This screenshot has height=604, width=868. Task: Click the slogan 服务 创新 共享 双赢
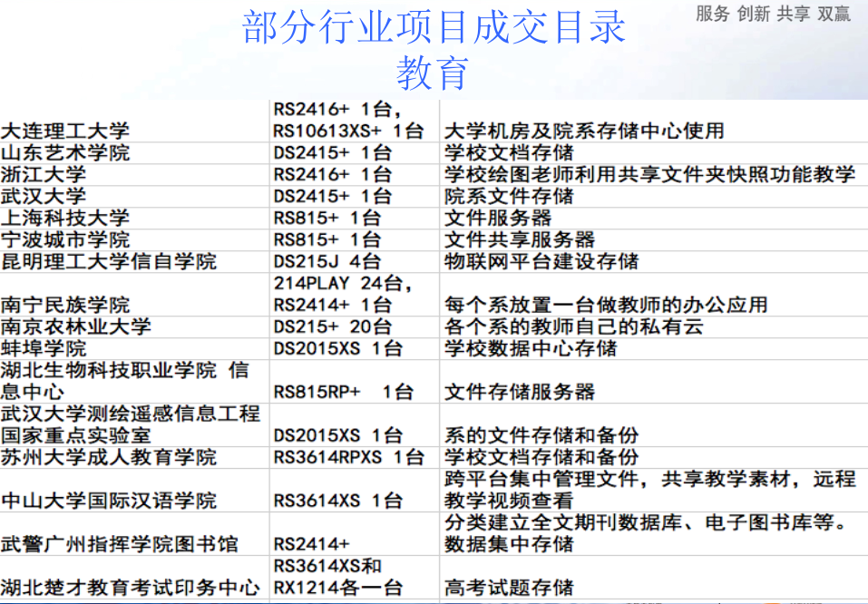point(773,14)
